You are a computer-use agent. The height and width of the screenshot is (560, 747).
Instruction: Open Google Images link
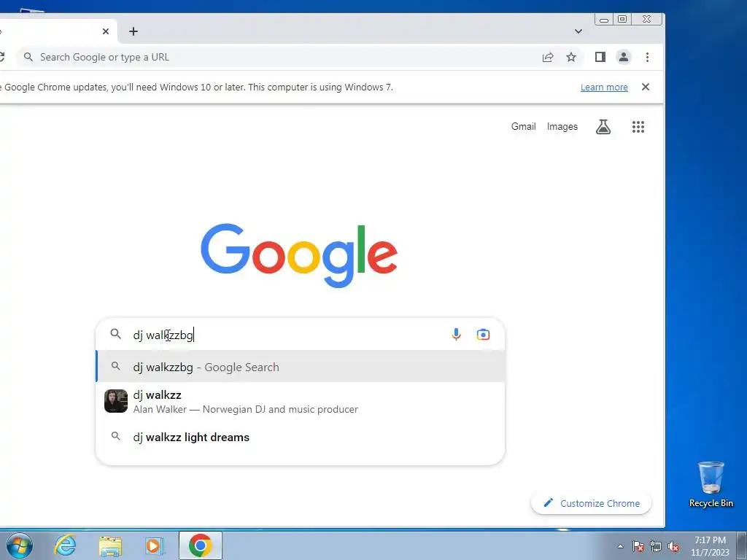(562, 126)
